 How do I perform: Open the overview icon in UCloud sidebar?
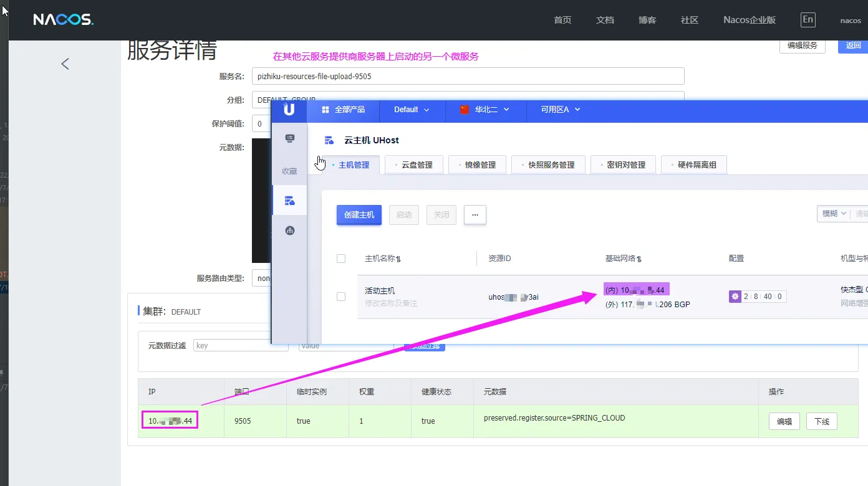pyautogui.click(x=289, y=138)
